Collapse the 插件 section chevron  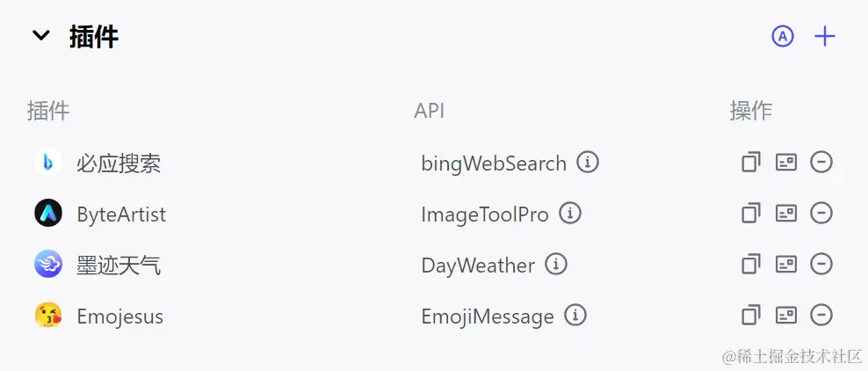(40, 36)
